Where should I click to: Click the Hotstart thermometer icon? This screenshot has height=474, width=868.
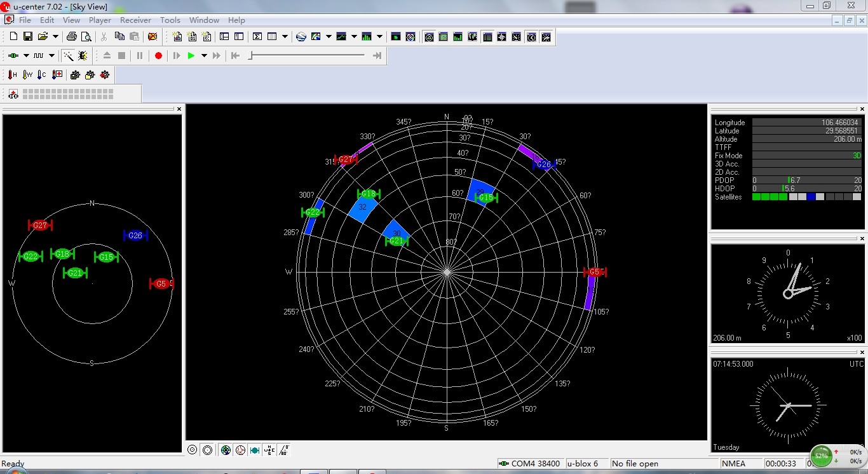[12, 75]
